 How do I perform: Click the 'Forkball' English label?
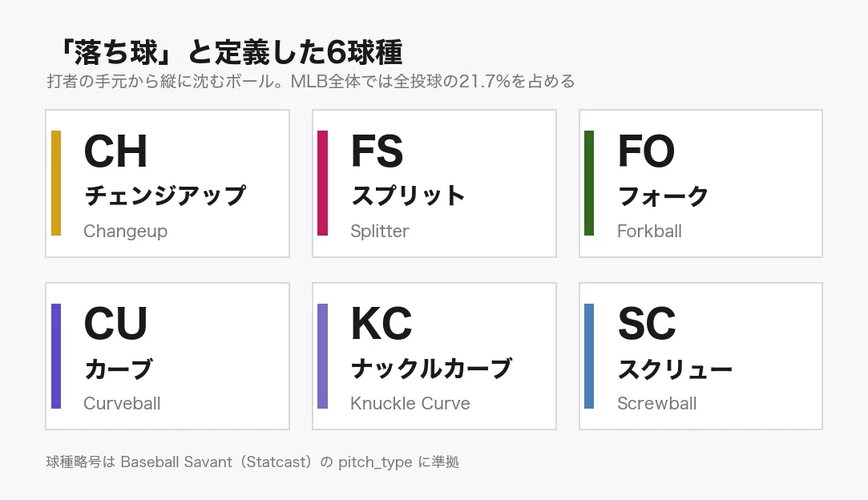click(649, 231)
